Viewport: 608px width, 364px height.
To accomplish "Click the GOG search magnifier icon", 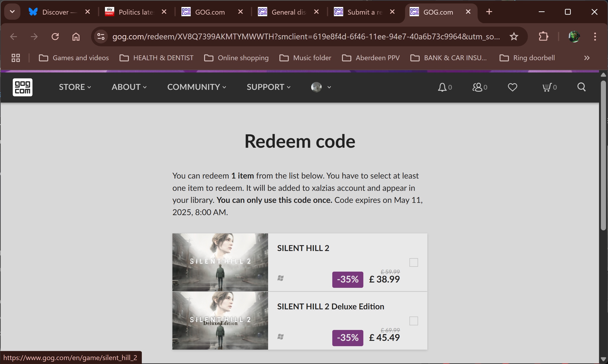I will click(581, 87).
